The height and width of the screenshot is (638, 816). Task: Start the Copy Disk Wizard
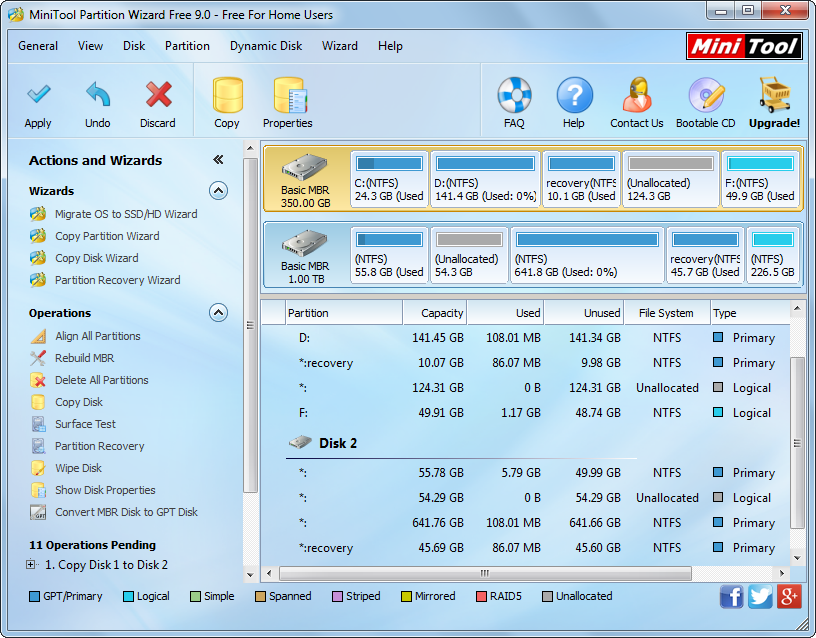point(97,258)
